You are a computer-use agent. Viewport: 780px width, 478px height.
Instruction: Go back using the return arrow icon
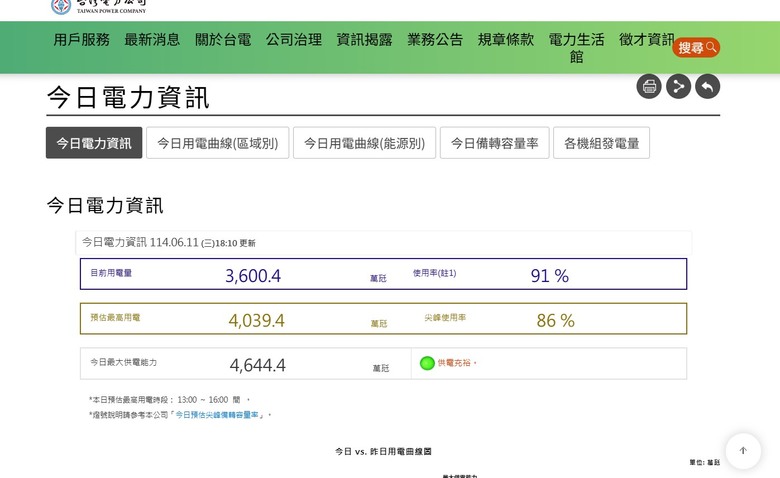708,87
